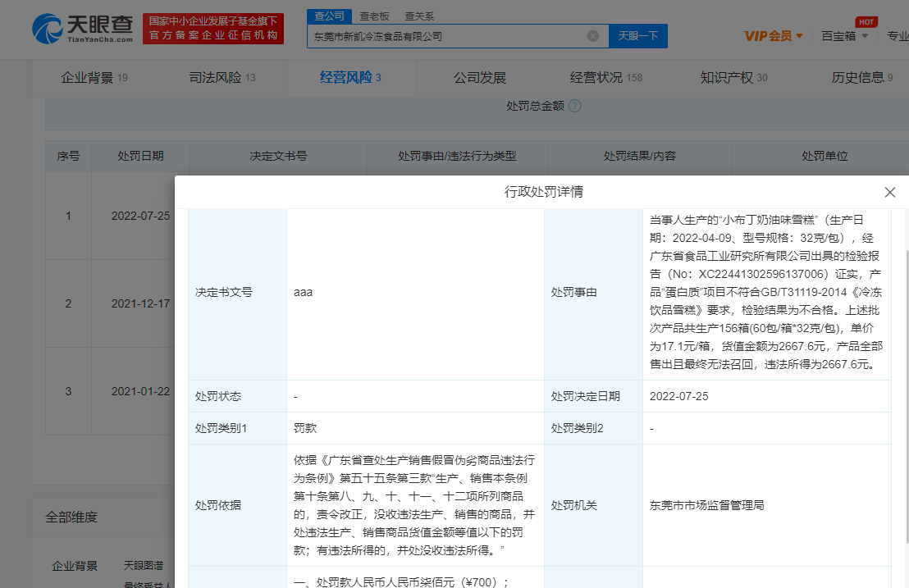Open the 知识产权 tab
Image resolution: width=909 pixels, height=588 pixels.
[x=733, y=78]
